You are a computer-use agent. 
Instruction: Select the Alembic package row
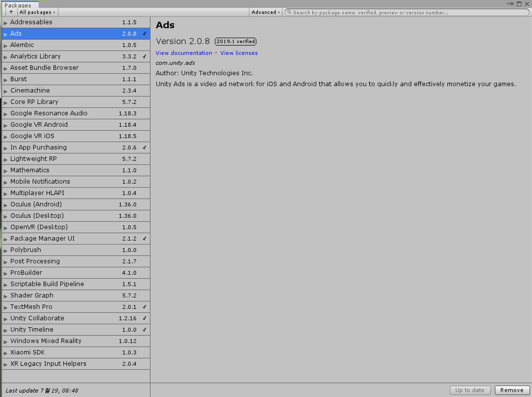[x=76, y=45]
